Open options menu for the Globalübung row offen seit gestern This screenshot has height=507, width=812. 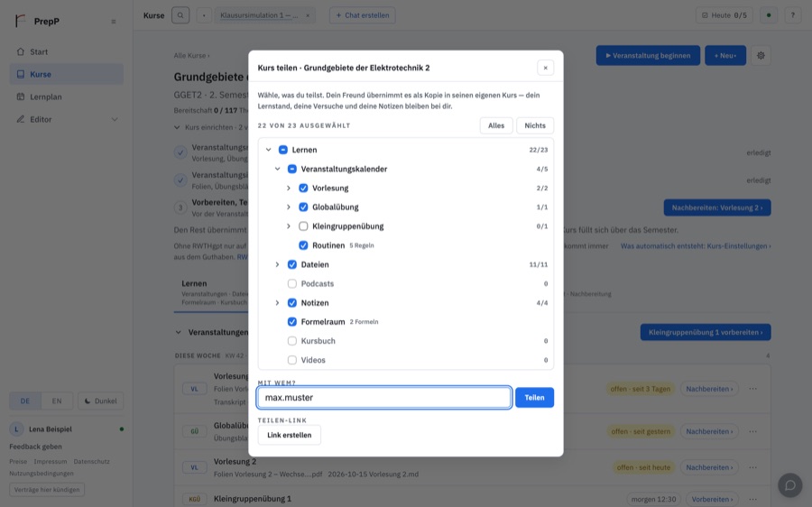coord(753,431)
